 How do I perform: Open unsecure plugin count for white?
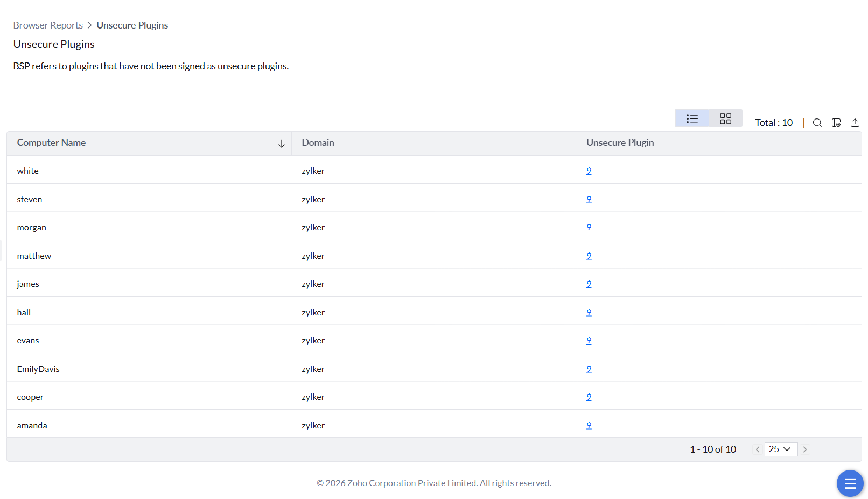point(589,171)
